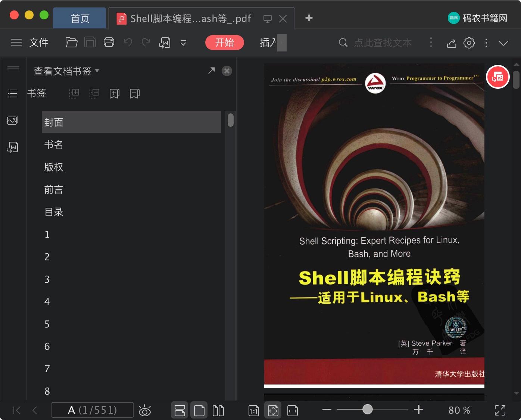The height and width of the screenshot is (420, 521).
Task: Toggle fit page zoom
Action: pos(273,410)
